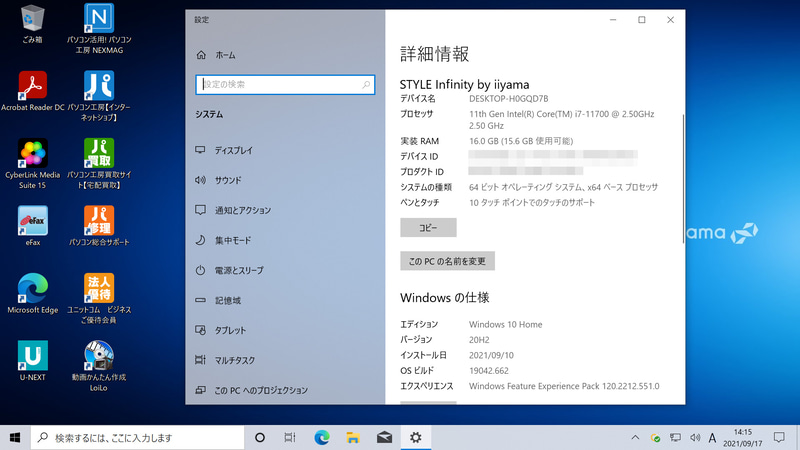Open Cortana from the taskbar circle icon

[260, 438]
